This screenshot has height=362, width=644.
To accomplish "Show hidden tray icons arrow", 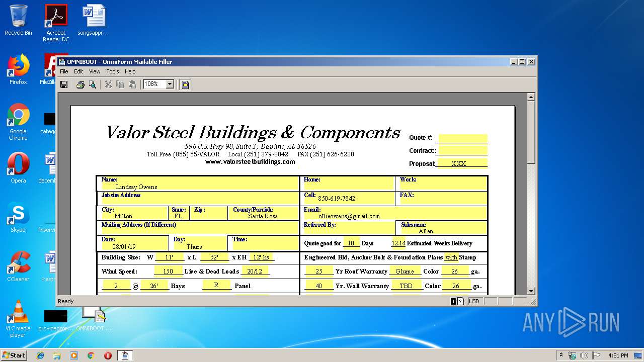I will (x=561, y=355).
